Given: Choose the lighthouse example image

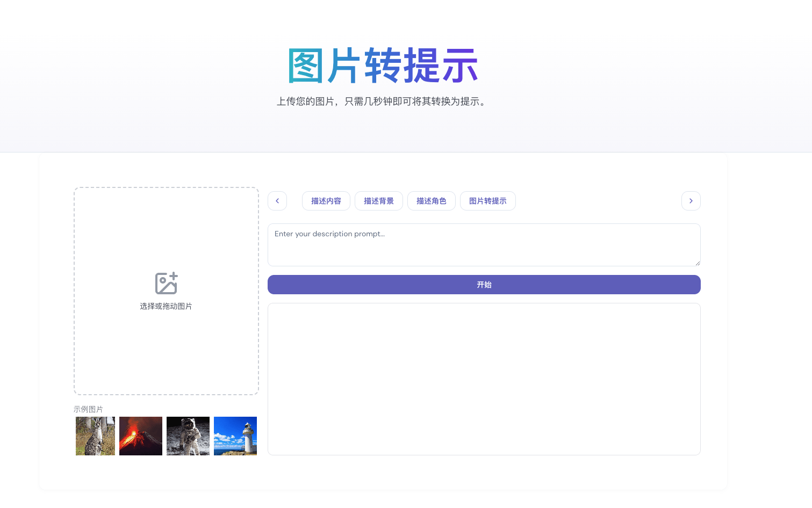Looking at the screenshot, I should point(235,436).
